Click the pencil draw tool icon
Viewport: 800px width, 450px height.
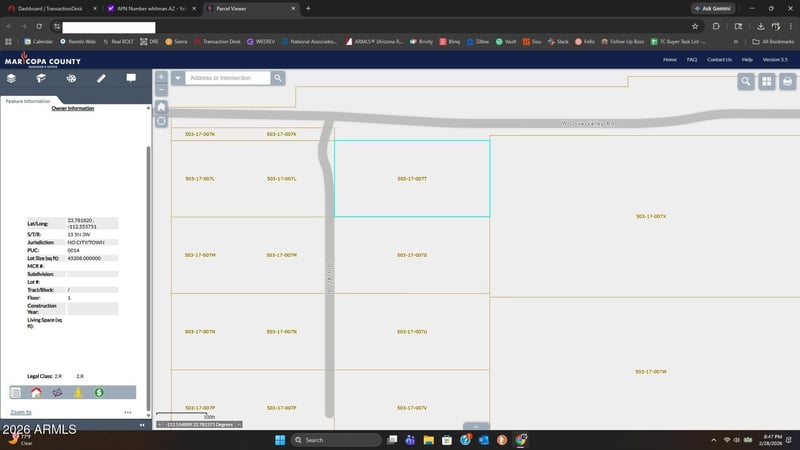101,78
